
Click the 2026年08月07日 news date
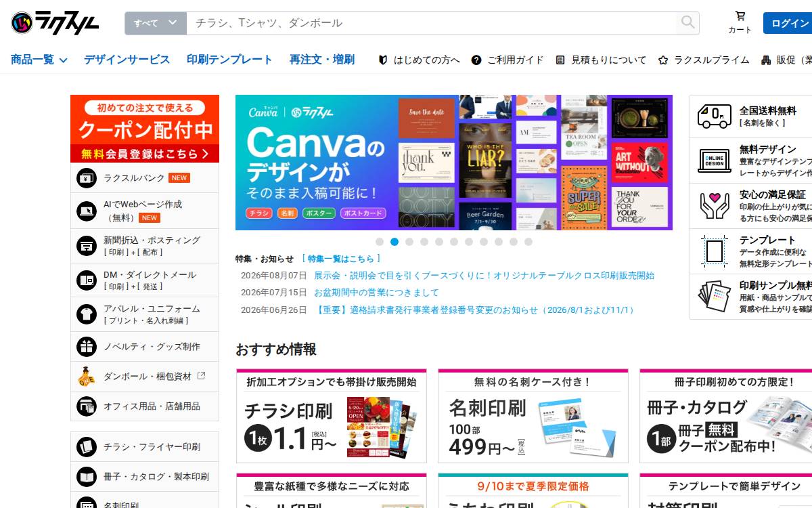click(x=274, y=276)
